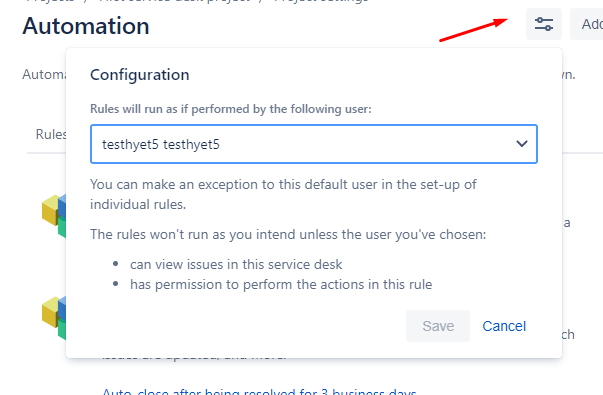Click the 'has permission to perform' bullet item
The image size is (603, 395).
coord(281,285)
